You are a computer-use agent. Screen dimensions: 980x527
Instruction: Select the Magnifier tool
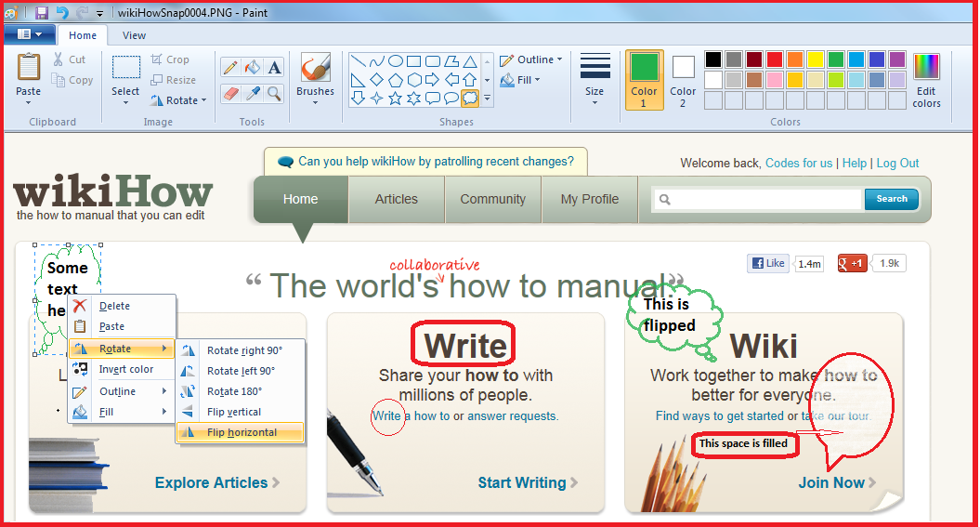(274, 93)
